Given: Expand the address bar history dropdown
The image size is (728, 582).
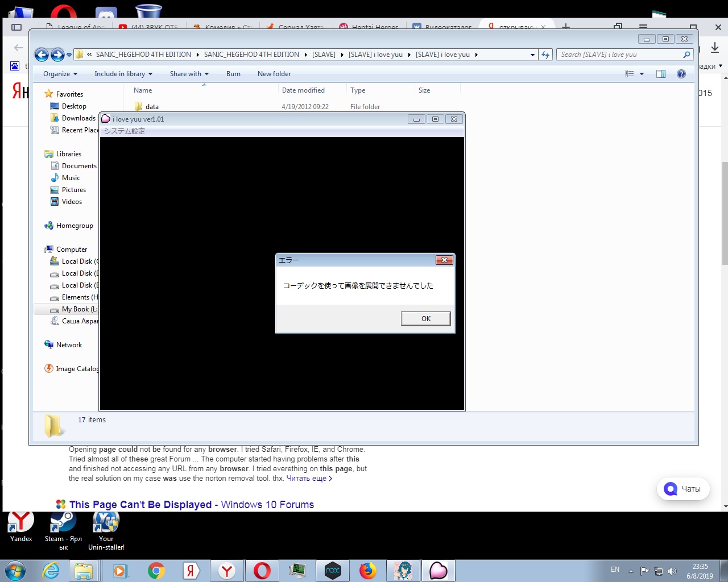Looking at the screenshot, I should point(532,55).
